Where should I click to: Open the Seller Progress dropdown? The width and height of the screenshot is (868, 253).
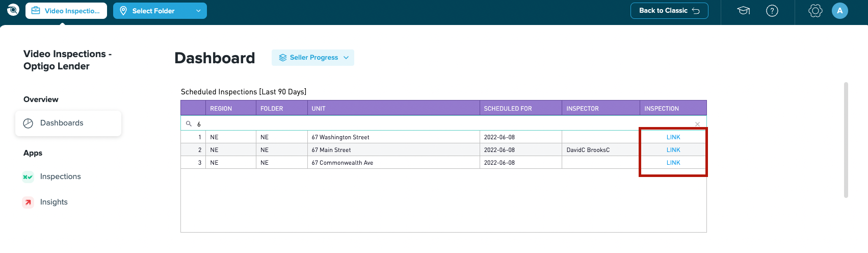coord(313,58)
